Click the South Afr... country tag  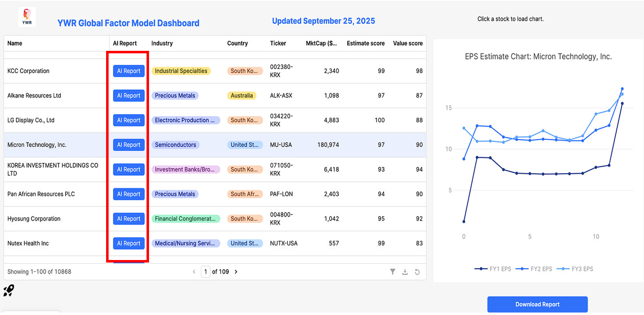245,194
